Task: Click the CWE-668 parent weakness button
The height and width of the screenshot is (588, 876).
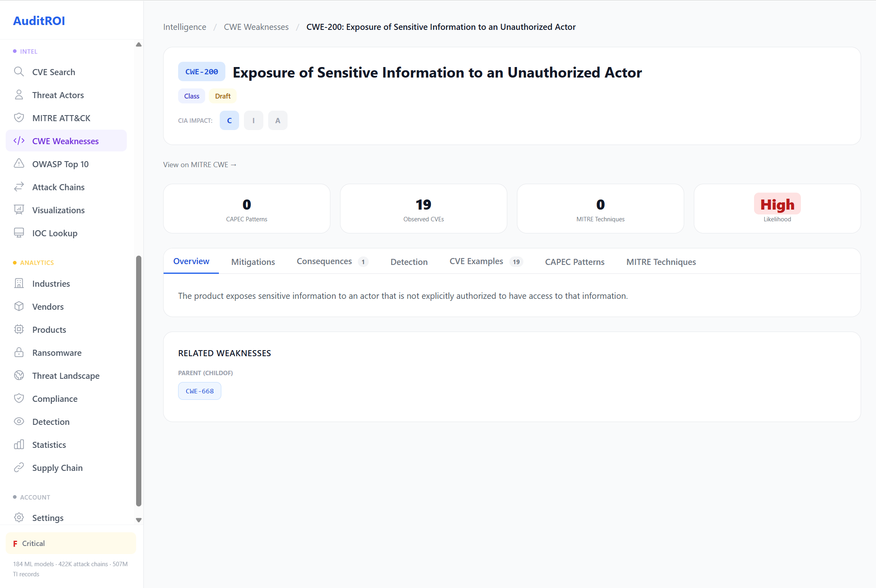Action: click(200, 391)
